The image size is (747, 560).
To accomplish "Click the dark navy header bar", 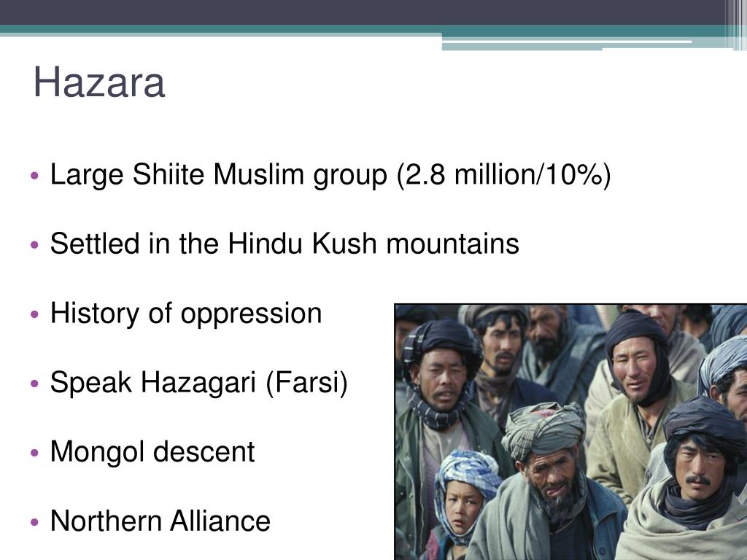I will 365,12.
